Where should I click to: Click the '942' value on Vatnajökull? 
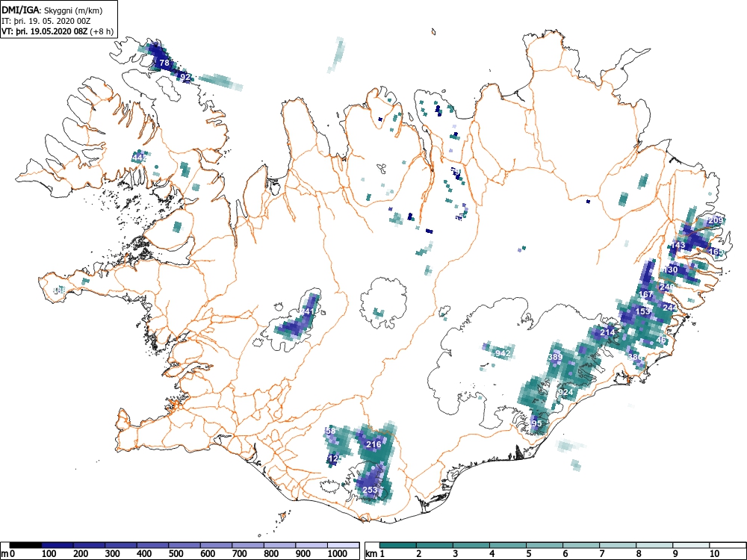pos(503,353)
